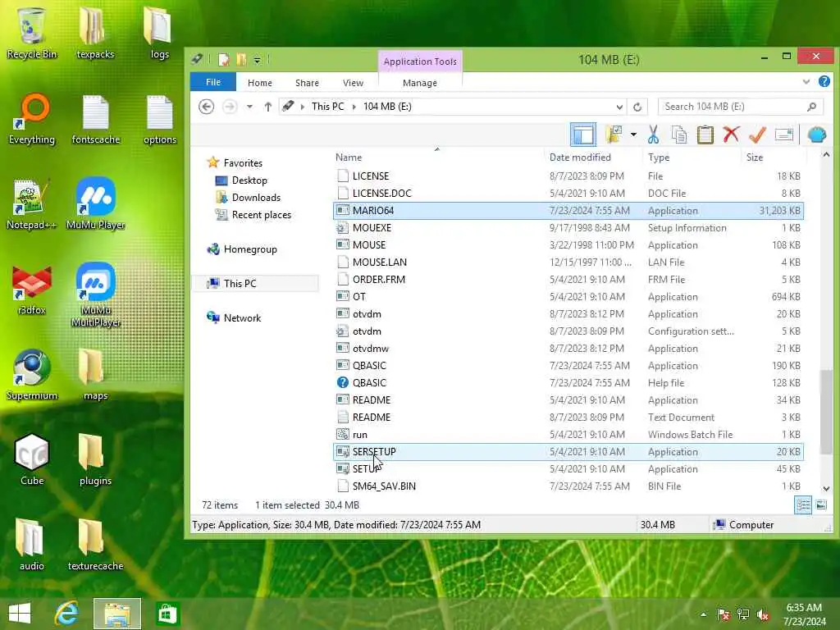Click the Folder options toolbar icon
The width and height of the screenshot is (840, 630).
pos(614,135)
